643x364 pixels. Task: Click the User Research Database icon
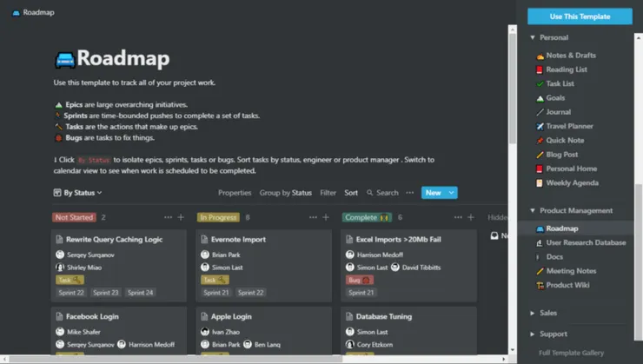click(540, 243)
